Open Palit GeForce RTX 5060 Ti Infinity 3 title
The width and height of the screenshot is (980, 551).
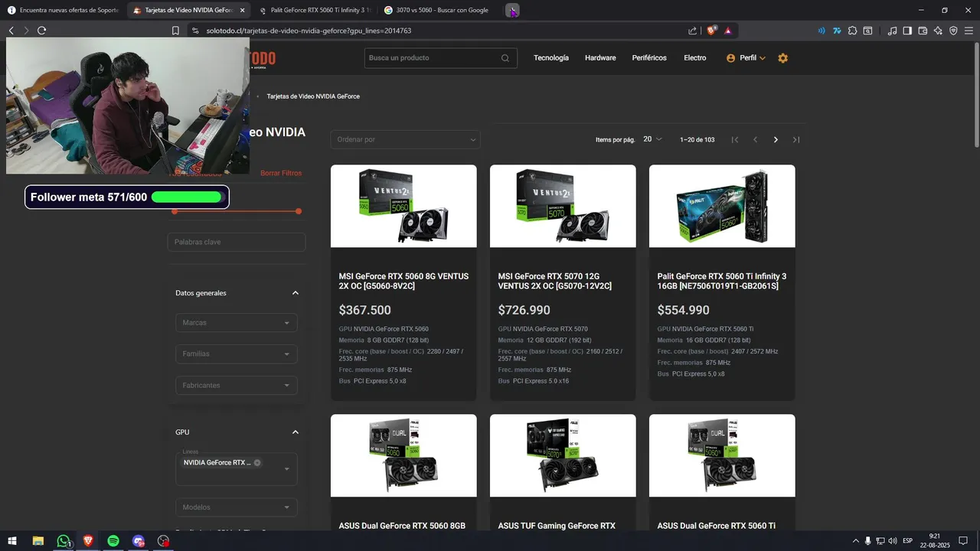coord(722,281)
